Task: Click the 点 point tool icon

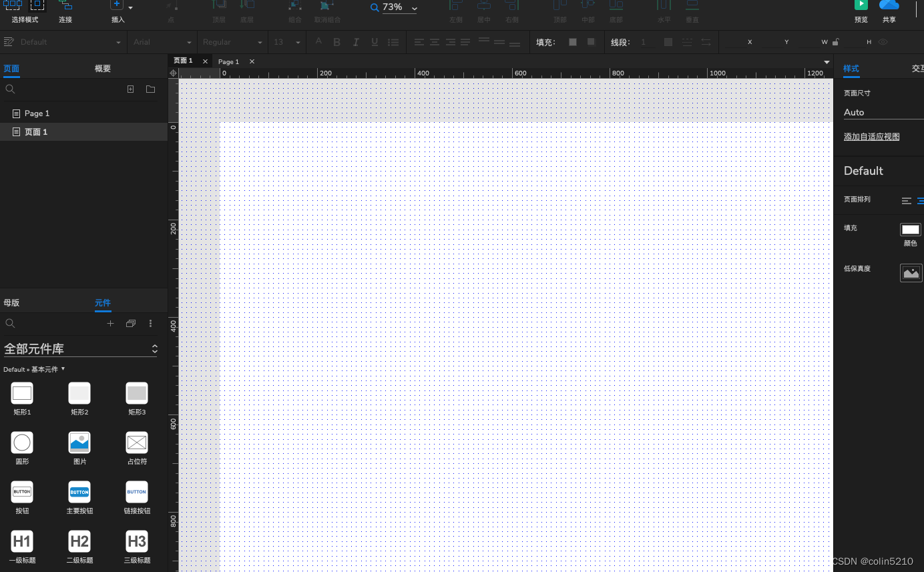Action: pos(172,5)
